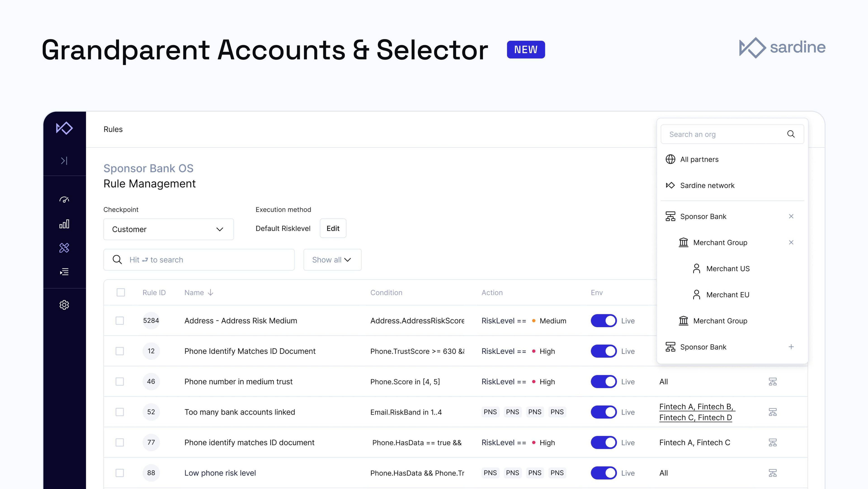Click the Too many bank accounts linked name

[x=240, y=412]
